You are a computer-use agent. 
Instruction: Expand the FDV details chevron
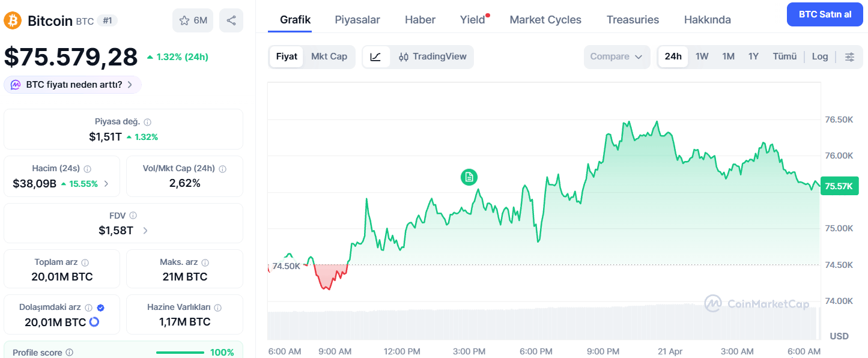tap(145, 230)
